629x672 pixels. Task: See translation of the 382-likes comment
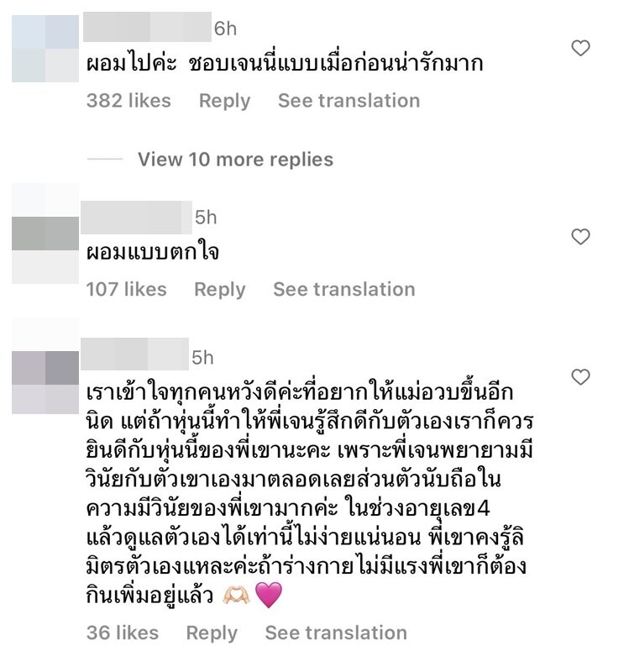tap(349, 101)
